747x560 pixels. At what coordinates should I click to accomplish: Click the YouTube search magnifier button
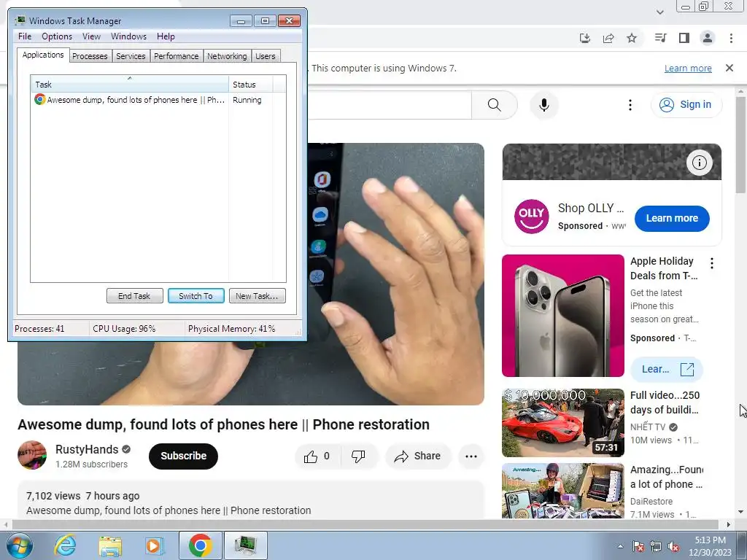(495, 105)
